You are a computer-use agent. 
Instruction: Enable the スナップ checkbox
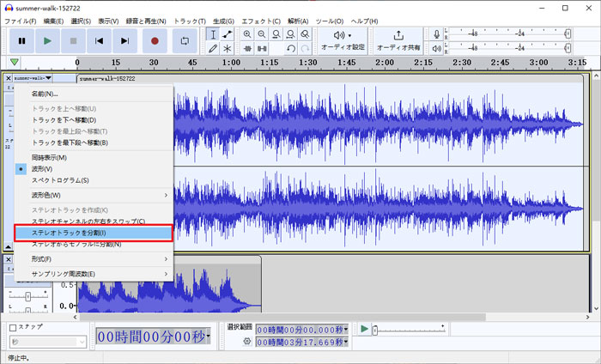pos(12,328)
